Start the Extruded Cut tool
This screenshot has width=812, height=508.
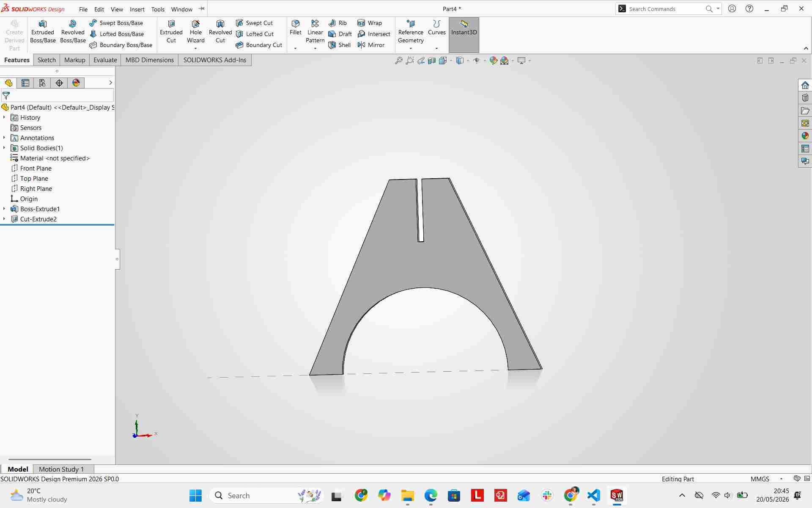click(x=171, y=32)
